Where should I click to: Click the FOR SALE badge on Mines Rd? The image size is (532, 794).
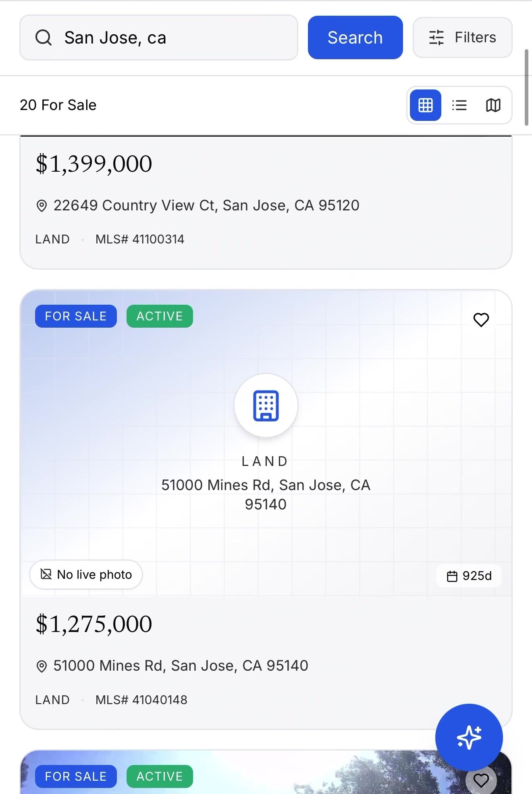[x=76, y=316]
